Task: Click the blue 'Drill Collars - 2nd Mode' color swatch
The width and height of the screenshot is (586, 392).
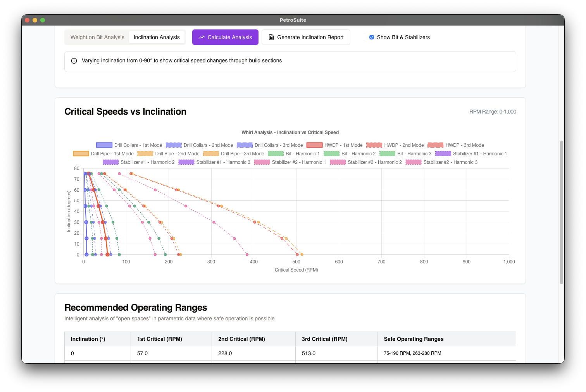Action: tap(173, 145)
